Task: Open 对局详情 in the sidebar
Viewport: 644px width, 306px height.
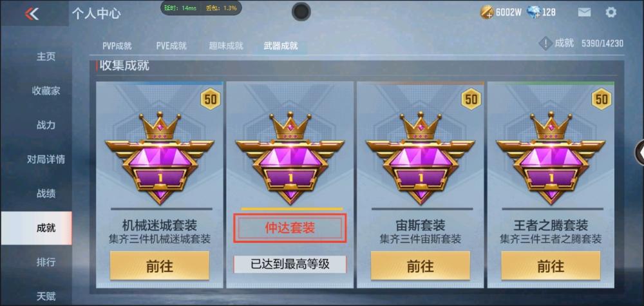Action: click(46, 159)
